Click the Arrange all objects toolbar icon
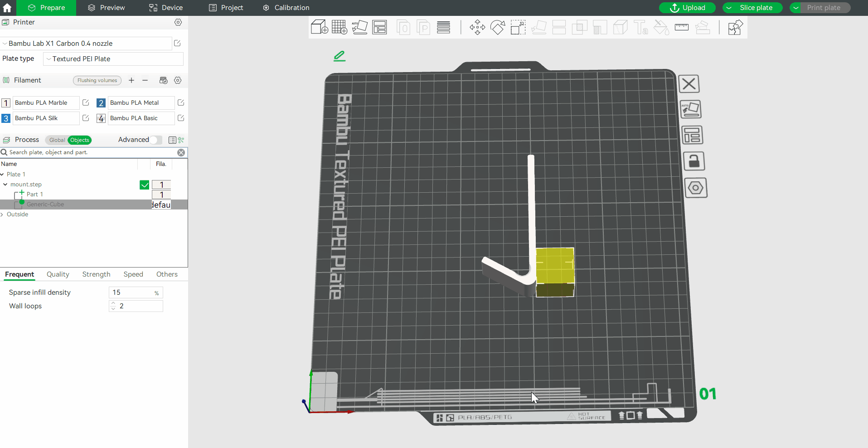The width and height of the screenshot is (868, 448). click(x=380, y=27)
